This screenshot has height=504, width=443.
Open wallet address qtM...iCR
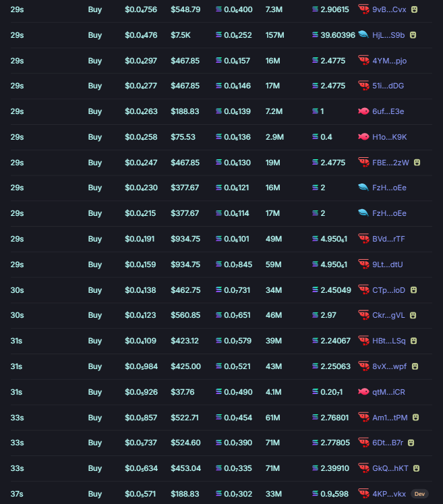click(388, 392)
